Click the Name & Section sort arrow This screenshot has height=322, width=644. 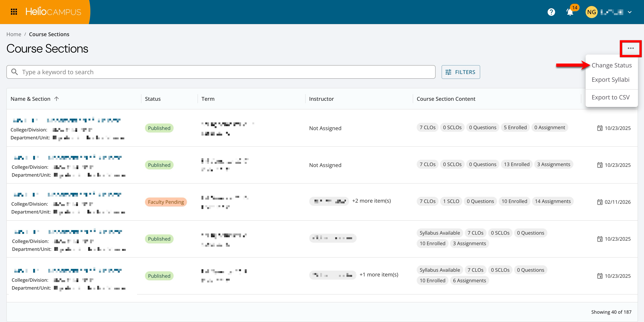[56, 99]
